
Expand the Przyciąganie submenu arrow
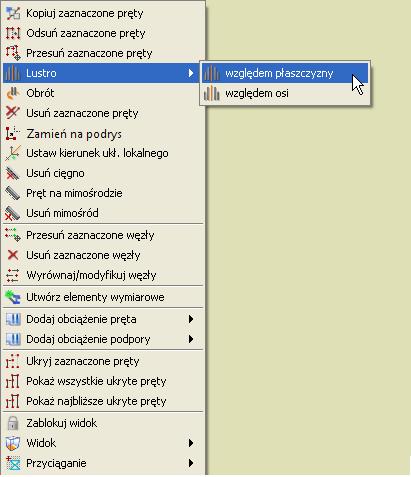(191, 463)
